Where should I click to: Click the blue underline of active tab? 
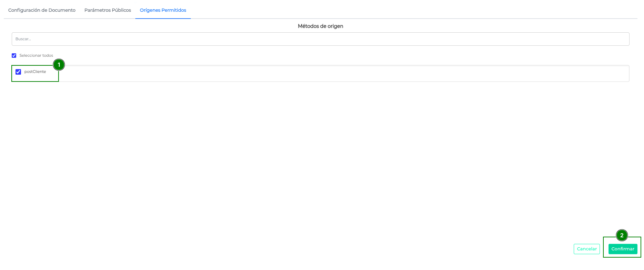(163, 19)
